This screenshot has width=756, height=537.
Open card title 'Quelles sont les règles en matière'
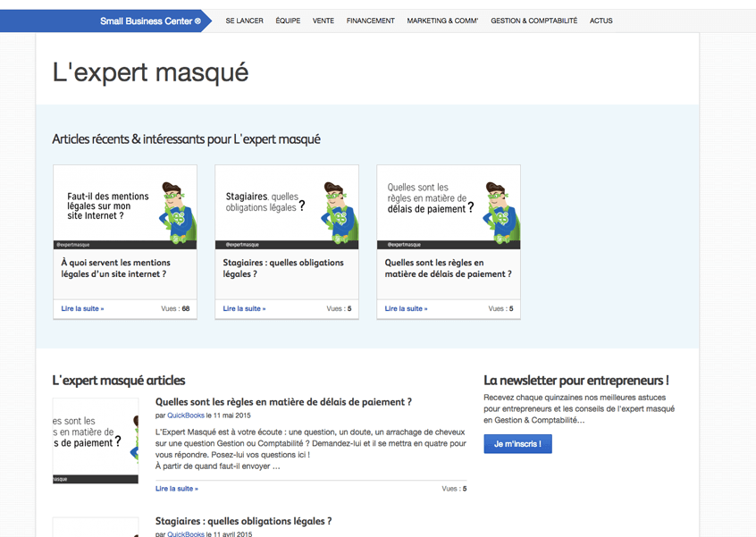tap(448, 268)
